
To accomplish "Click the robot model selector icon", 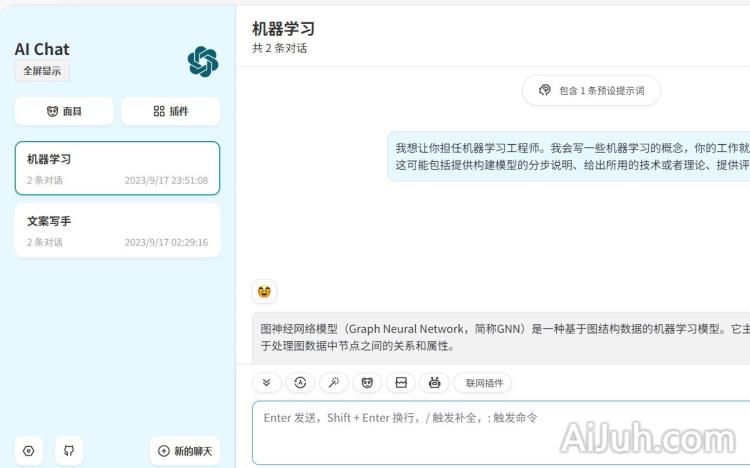I will [x=434, y=383].
